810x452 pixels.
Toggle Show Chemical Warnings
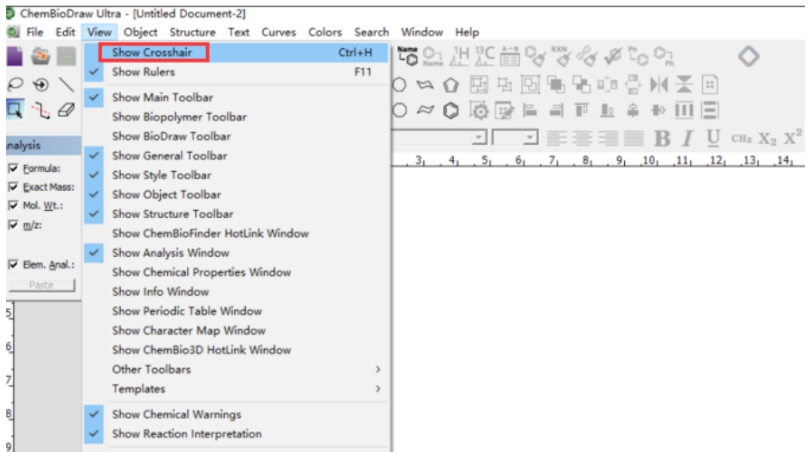[x=236, y=414]
